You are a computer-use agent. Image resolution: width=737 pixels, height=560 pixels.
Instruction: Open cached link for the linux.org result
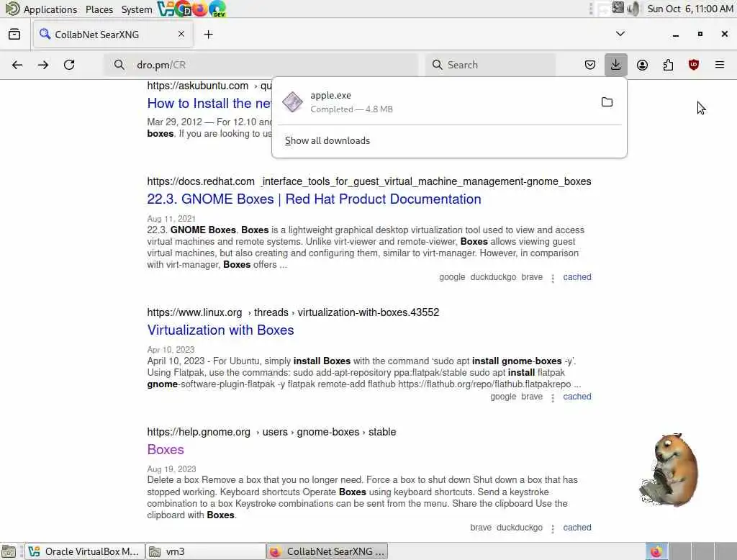coord(577,397)
